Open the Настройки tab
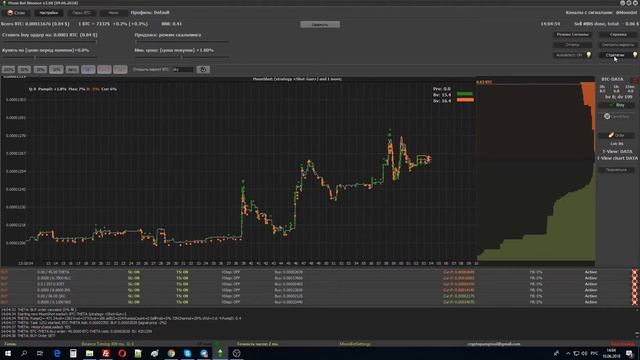Image resolution: width=640 pixels, height=360 pixels. pyautogui.click(x=49, y=13)
